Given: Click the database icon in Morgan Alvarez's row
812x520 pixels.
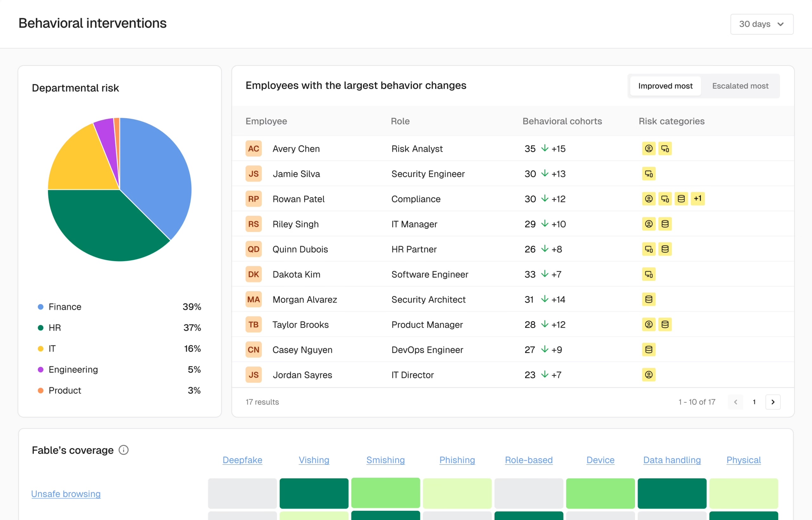Looking at the screenshot, I should tap(648, 299).
